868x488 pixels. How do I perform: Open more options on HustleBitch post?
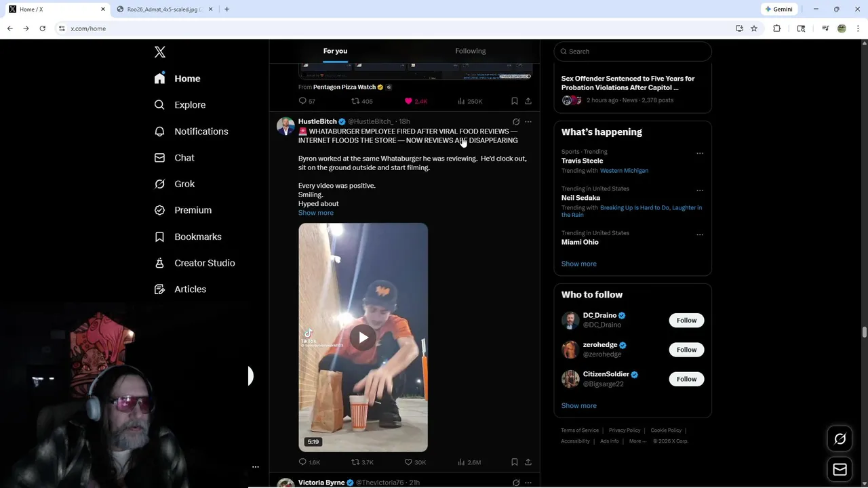point(528,122)
